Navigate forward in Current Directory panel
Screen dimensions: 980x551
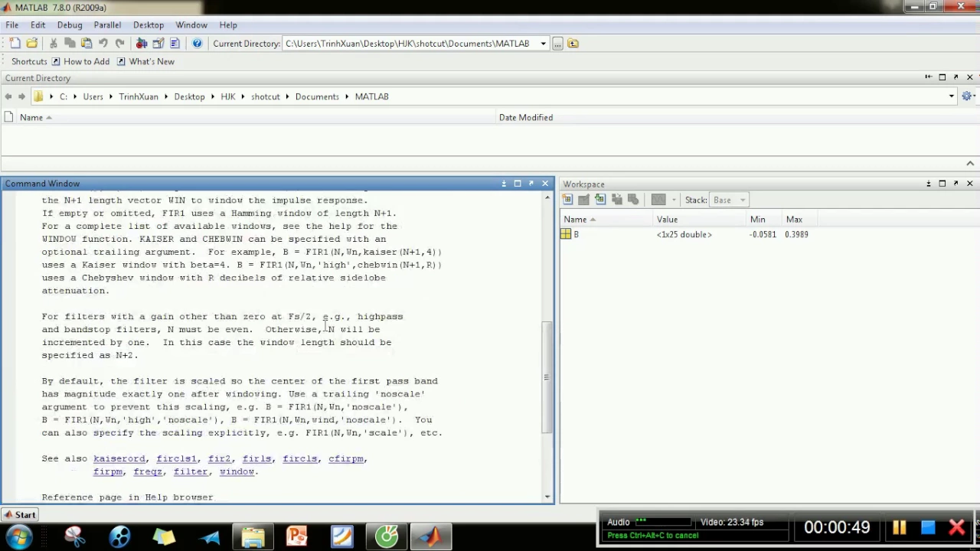[21, 96]
